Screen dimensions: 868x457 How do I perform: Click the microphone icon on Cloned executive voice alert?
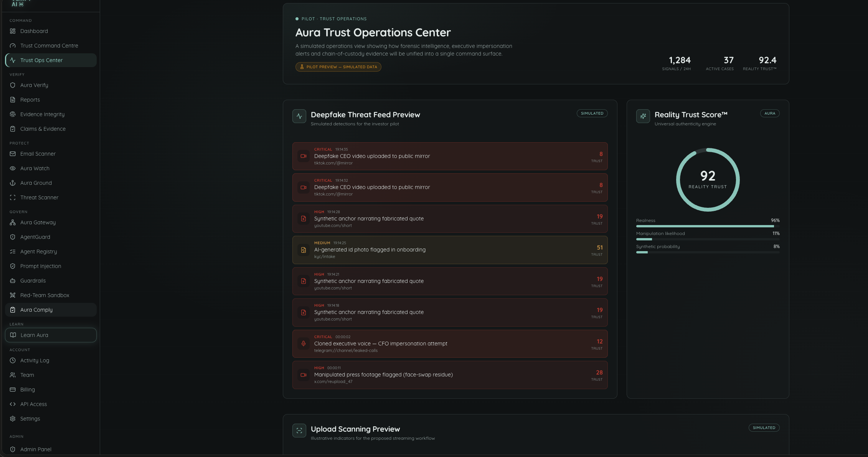coord(304,344)
